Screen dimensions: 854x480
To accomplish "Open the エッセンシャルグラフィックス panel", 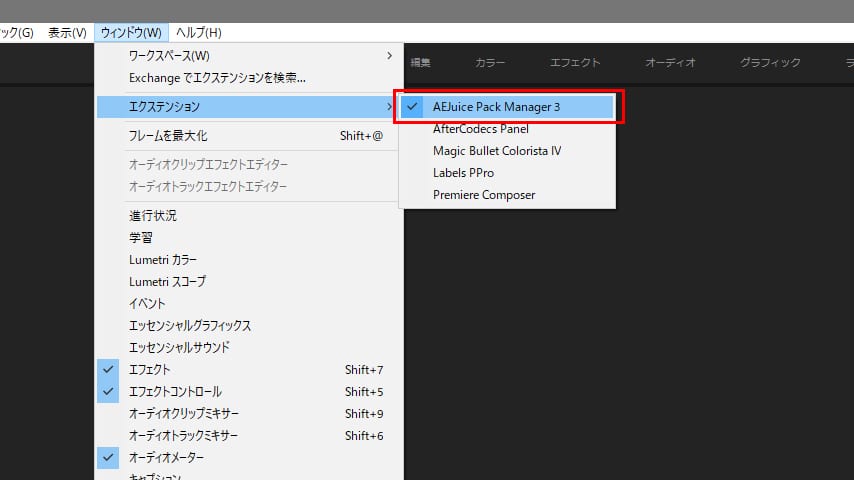I will [x=248, y=326].
